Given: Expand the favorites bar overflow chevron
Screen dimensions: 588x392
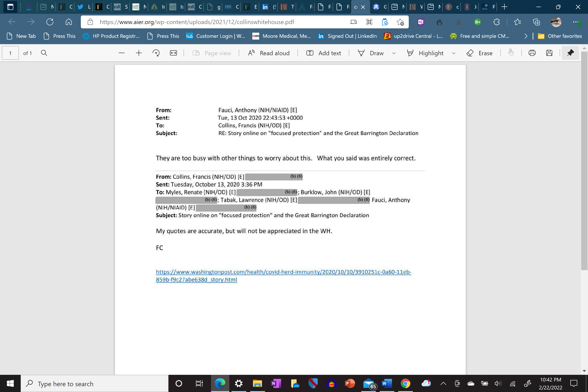Looking at the screenshot, I should [526, 36].
